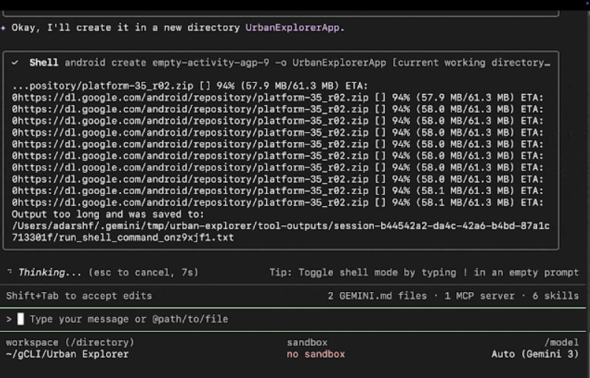Click 'Output too long and was saved to:' line
The height and width of the screenshot is (378, 590).
pyautogui.click(x=108, y=214)
